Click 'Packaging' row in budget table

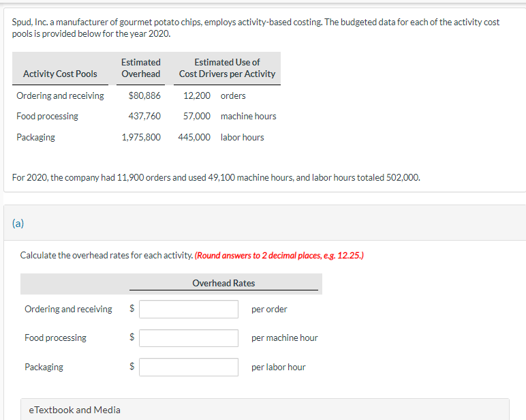coord(36,137)
